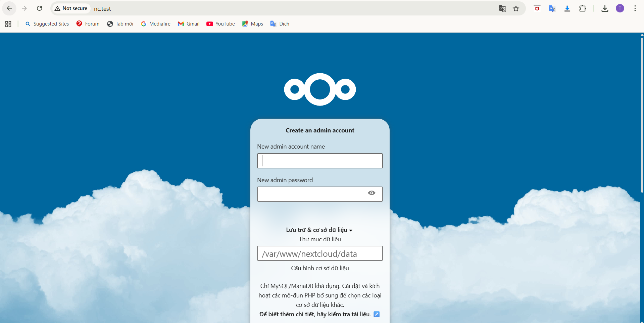Focus the New admin account name field

click(319, 161)
